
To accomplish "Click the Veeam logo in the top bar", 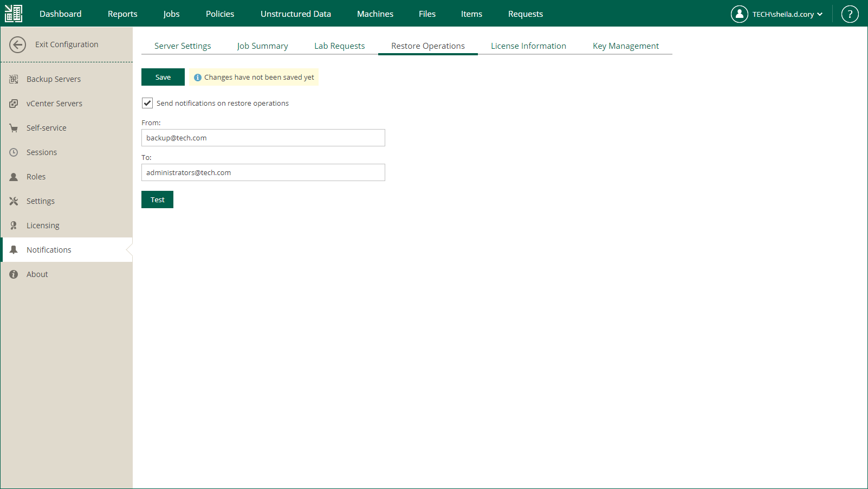I will pyautogui.click(x=14, y=13).
